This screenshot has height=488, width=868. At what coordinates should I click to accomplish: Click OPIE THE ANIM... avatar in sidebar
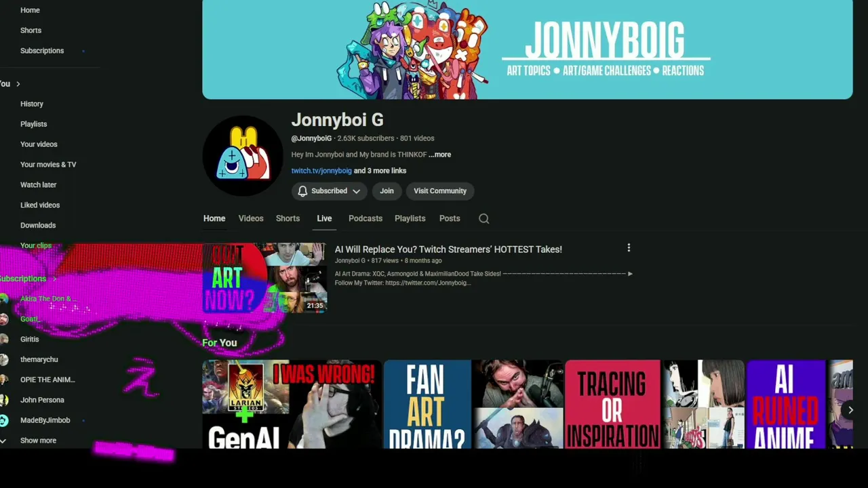(4, 380)
